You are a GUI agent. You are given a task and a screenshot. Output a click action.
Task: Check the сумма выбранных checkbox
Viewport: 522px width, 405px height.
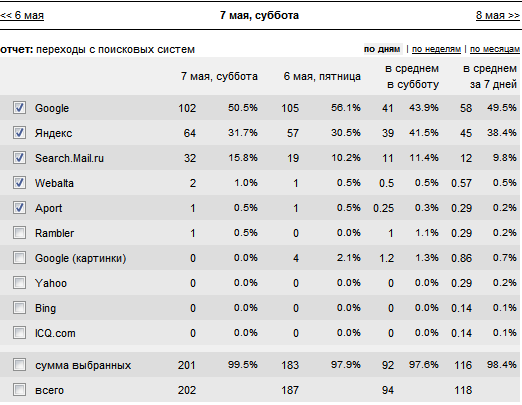pos(19,365)
